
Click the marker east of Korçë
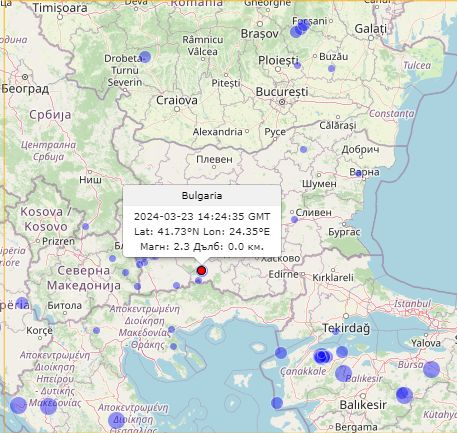tap(96, 330)
